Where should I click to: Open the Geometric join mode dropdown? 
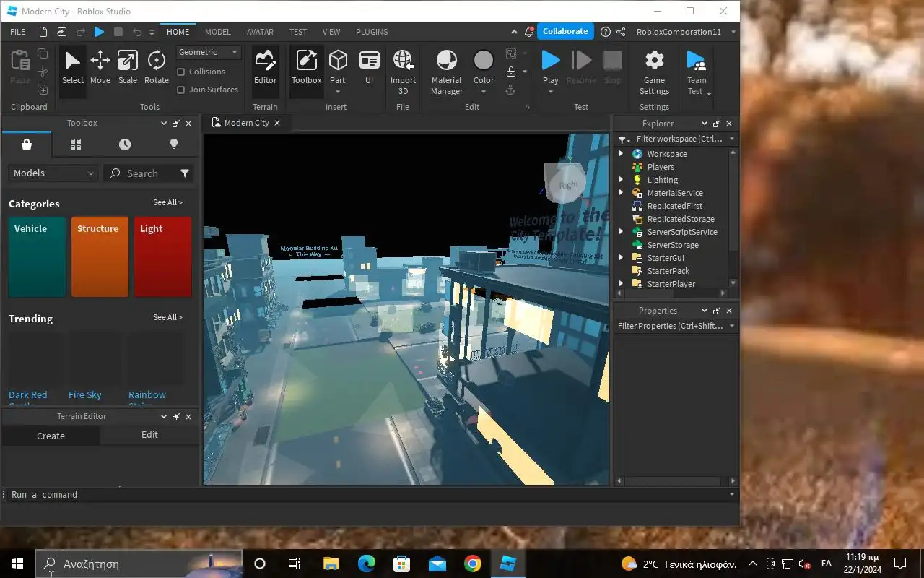[x=209, y=52]
